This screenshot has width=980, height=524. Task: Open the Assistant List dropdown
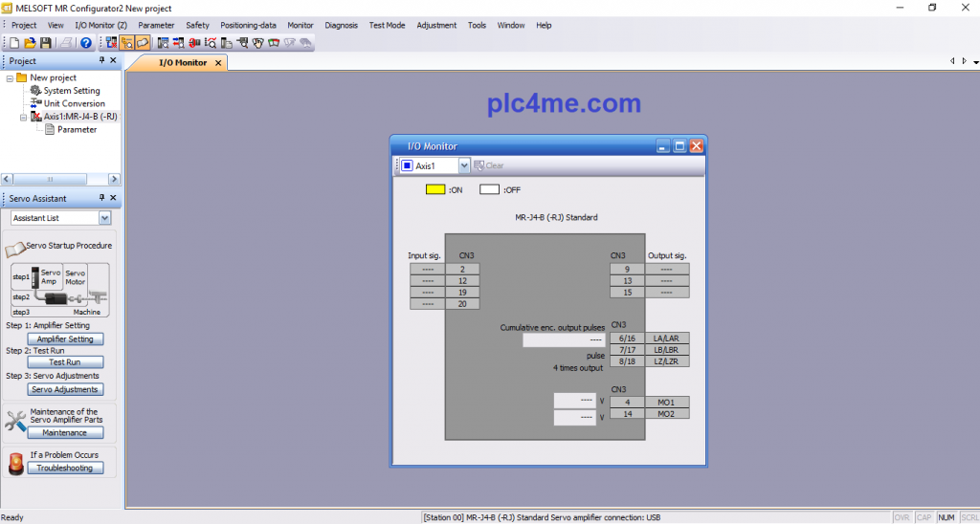click(104, 218)
